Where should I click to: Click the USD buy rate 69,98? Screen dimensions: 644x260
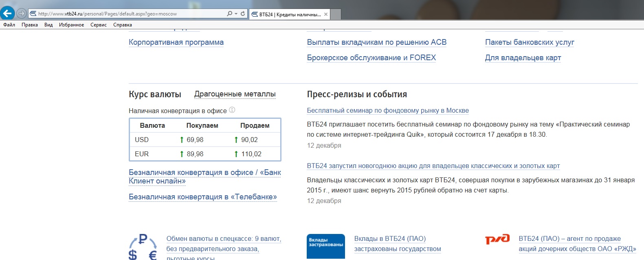[195, 140]
